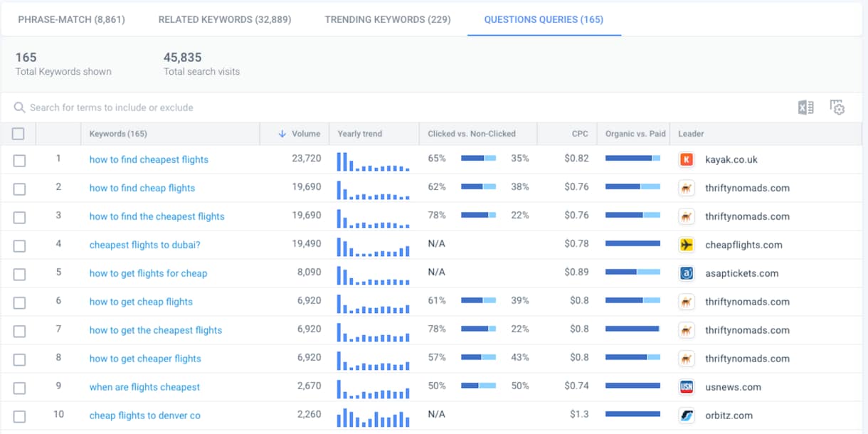Click kayak.co.uk leader favicon
Viewport: 868px width, 434px height.
[x=687, y=159]
